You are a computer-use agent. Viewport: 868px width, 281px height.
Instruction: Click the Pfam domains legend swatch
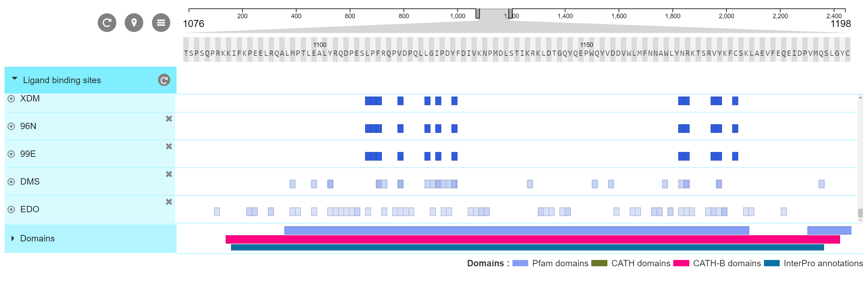520,263
